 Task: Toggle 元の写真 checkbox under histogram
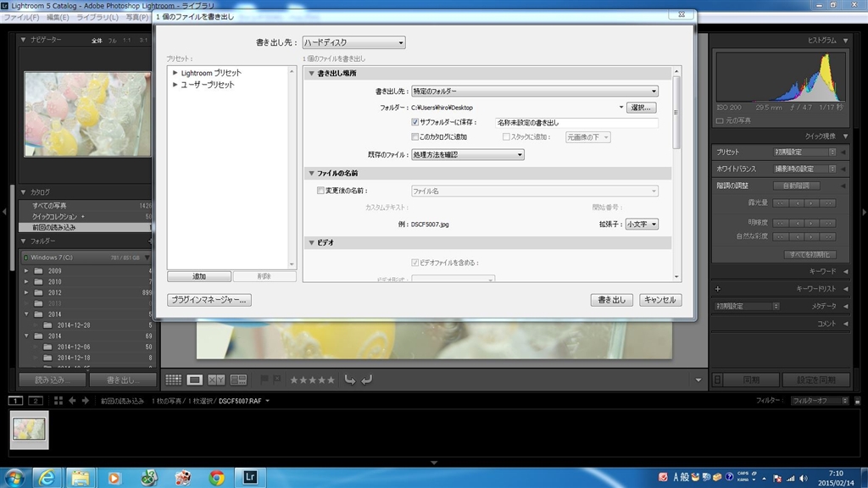click(x=720, y=120)
